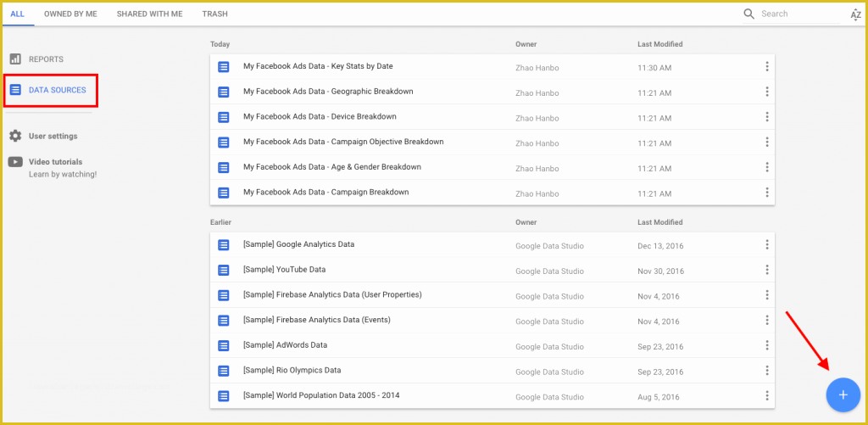
Task: Open more options for Google Analytics Data
Action: [x=766, y=245]
